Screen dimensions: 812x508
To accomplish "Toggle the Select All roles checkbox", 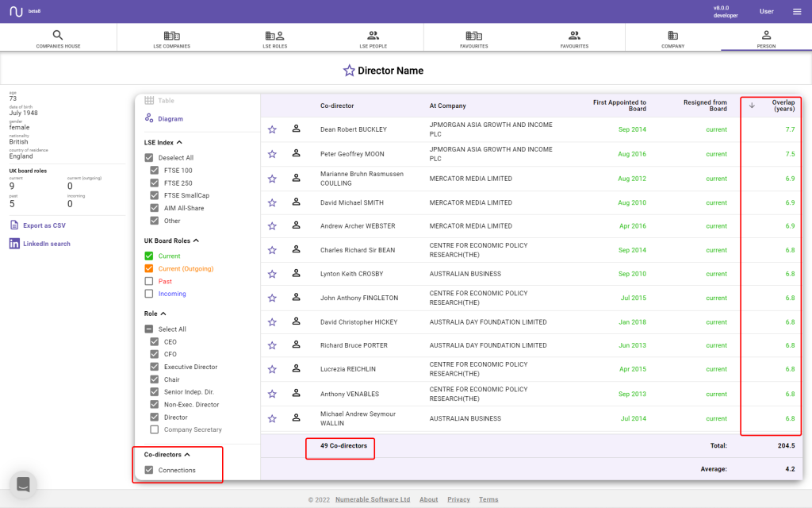I will pyautogui.click(x=149, y=329).
